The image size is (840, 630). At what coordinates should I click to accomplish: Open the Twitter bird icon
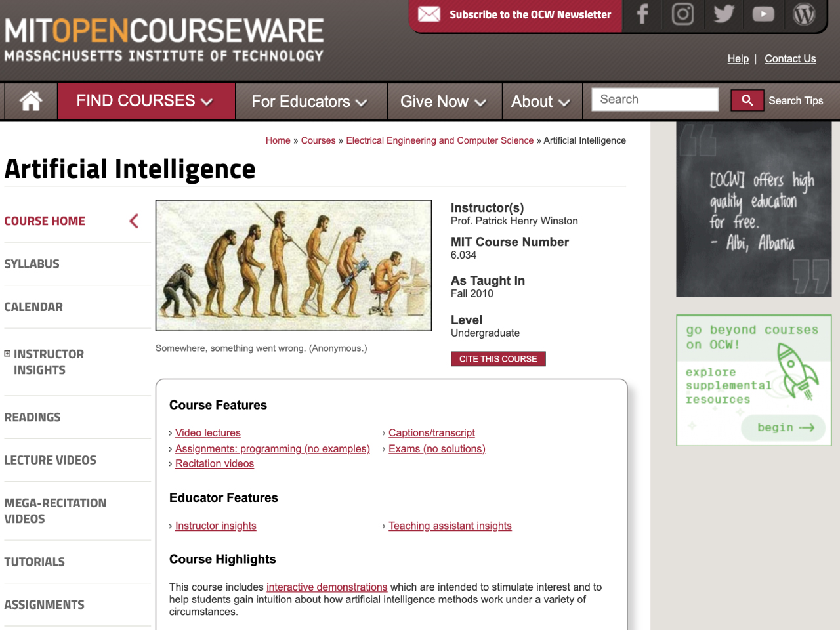point(724,14)
